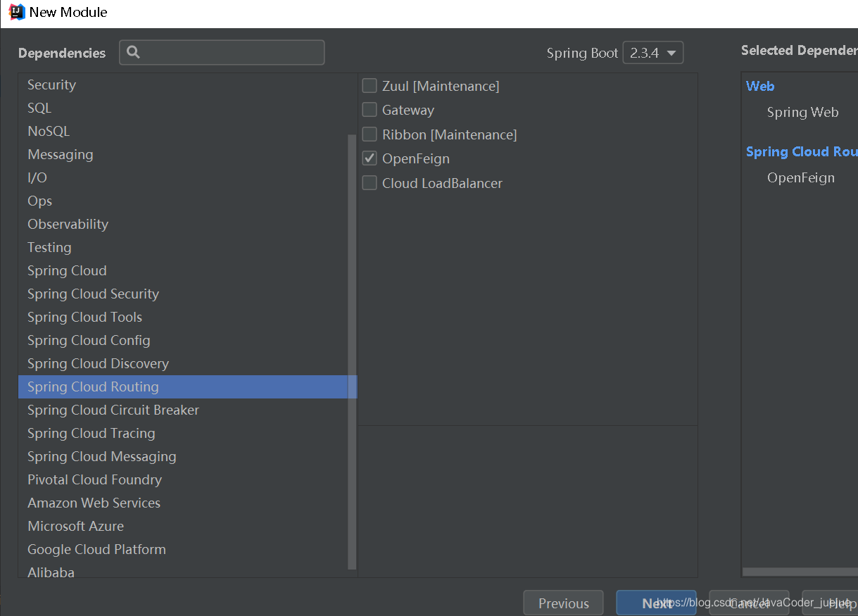Click the selected dependencies horizontal scrollbar

800,572
